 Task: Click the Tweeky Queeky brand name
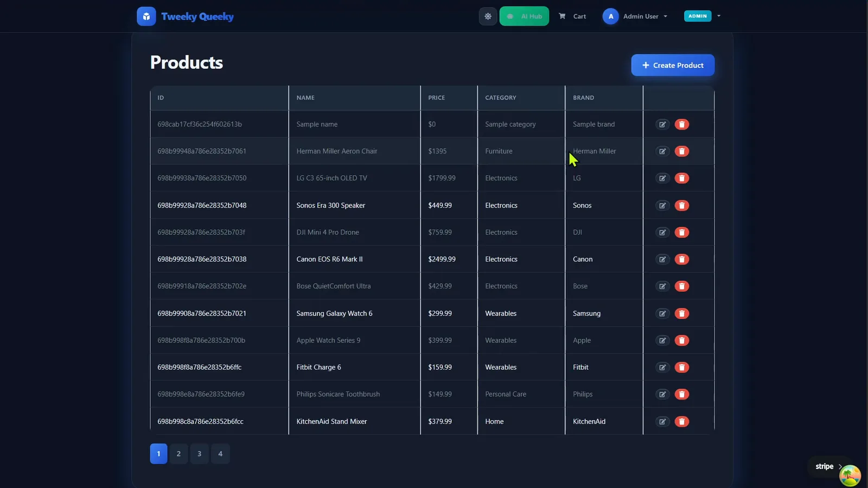coord(197,16)
